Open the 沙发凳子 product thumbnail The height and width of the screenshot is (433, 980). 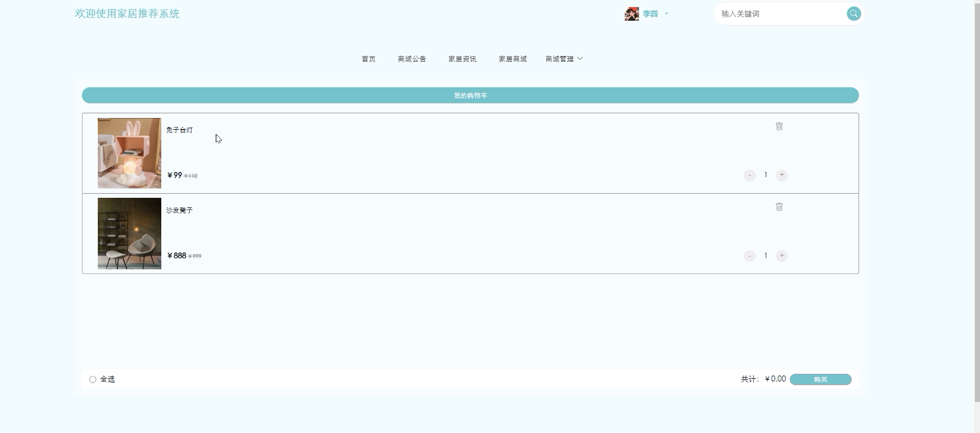129,233
